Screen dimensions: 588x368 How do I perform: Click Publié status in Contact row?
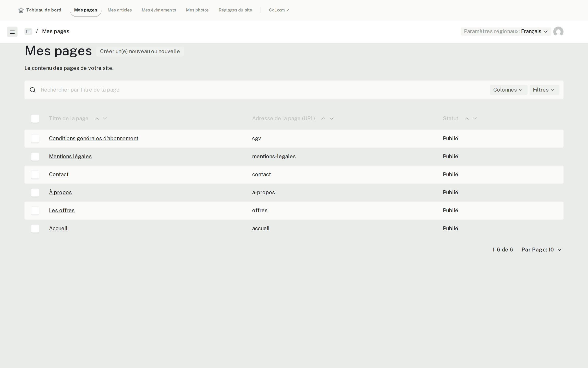pos(450,174)
